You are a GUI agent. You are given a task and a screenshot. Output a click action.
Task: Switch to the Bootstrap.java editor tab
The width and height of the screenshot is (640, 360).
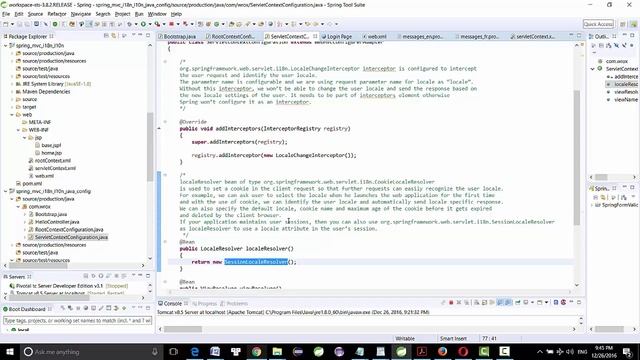point(178,36)
